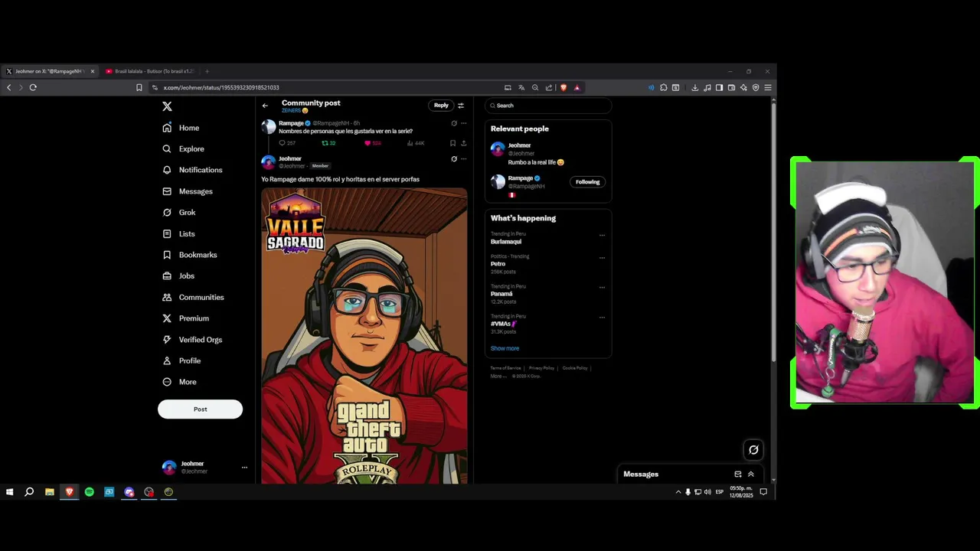Open floating Grok button
980x551 pixels.
(x=753, y=450)
